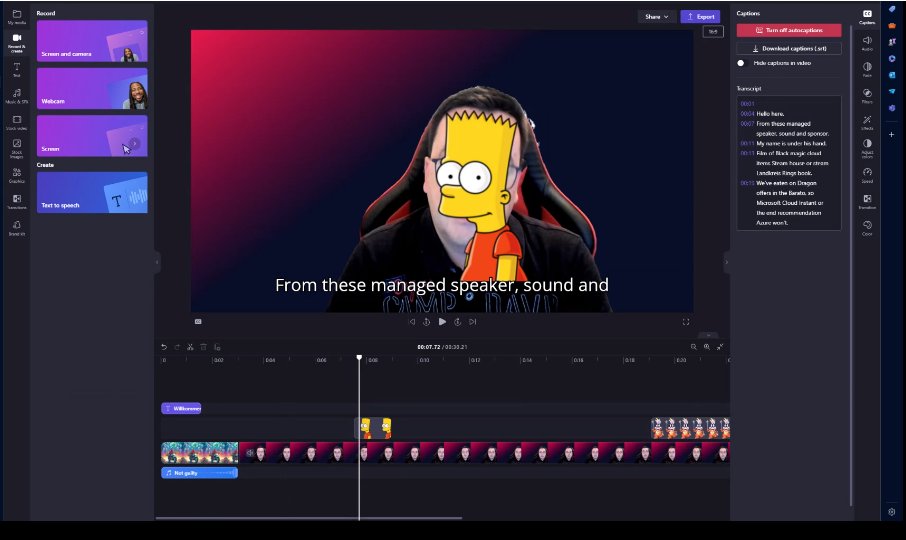Open the Graphics panel

(x=17, y=175)
